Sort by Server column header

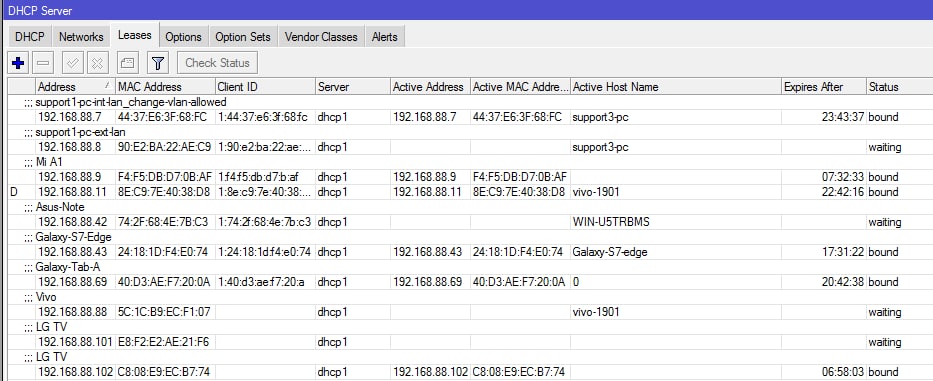(x=352, y=87)
